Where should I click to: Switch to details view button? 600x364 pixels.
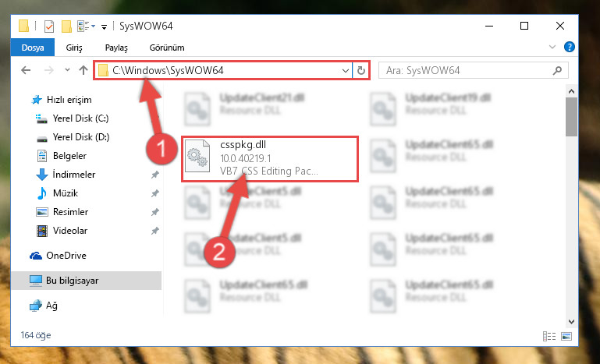point(549,336)
